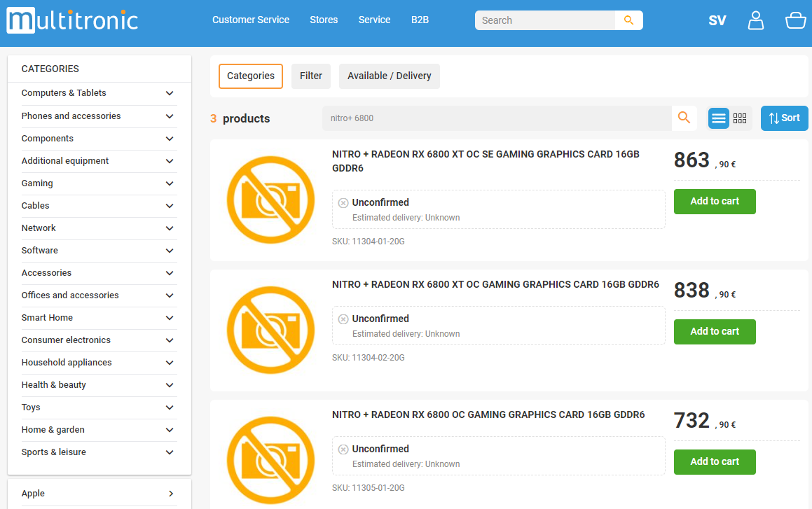Switch to grid view layout
This screenshot has width=812, height=509.
(x=740, y=118)
